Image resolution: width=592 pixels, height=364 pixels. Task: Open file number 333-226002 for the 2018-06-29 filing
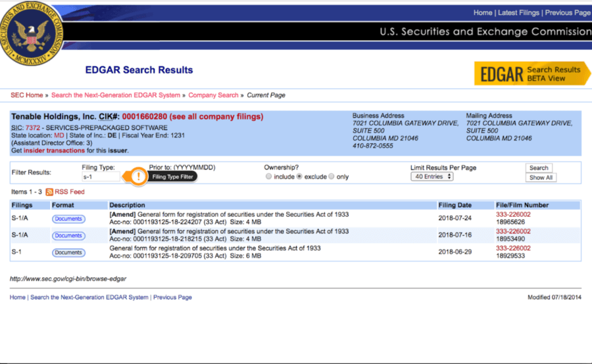pos(513,248)
